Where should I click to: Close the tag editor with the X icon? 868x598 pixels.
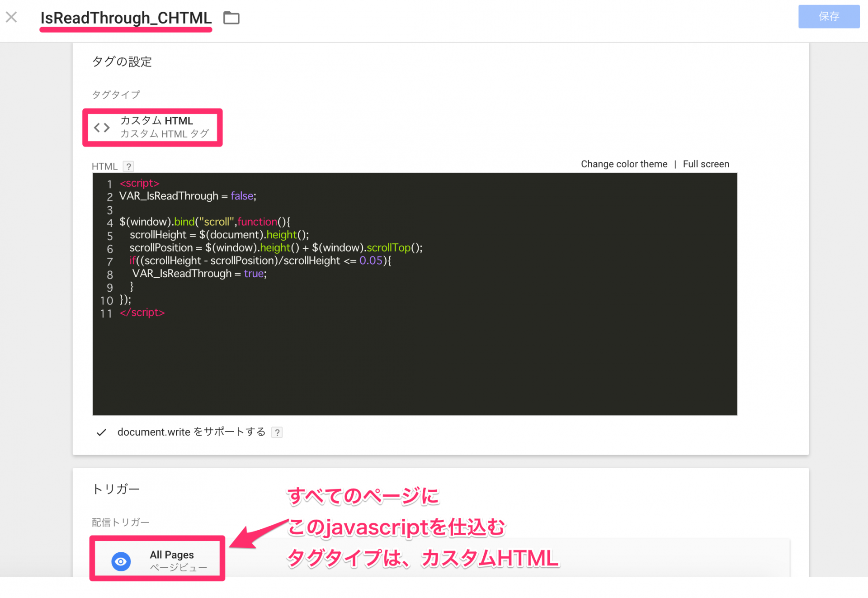[x=11, y=17]
